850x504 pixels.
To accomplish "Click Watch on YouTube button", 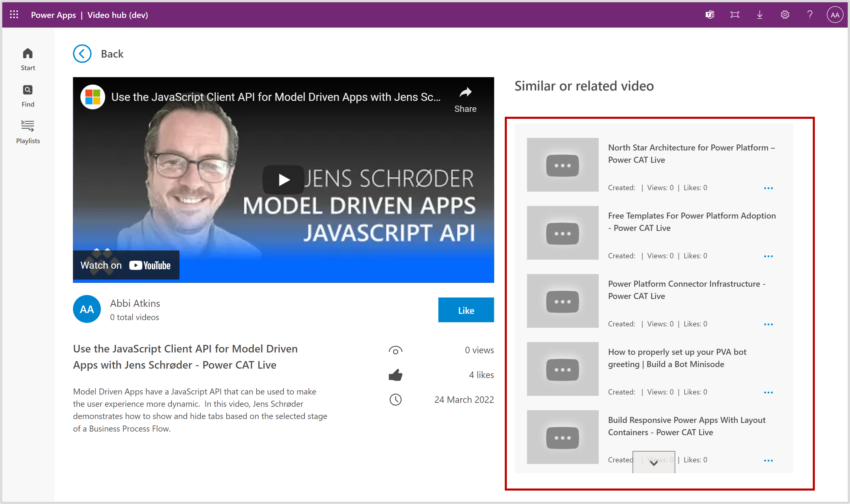I will 126,264.
